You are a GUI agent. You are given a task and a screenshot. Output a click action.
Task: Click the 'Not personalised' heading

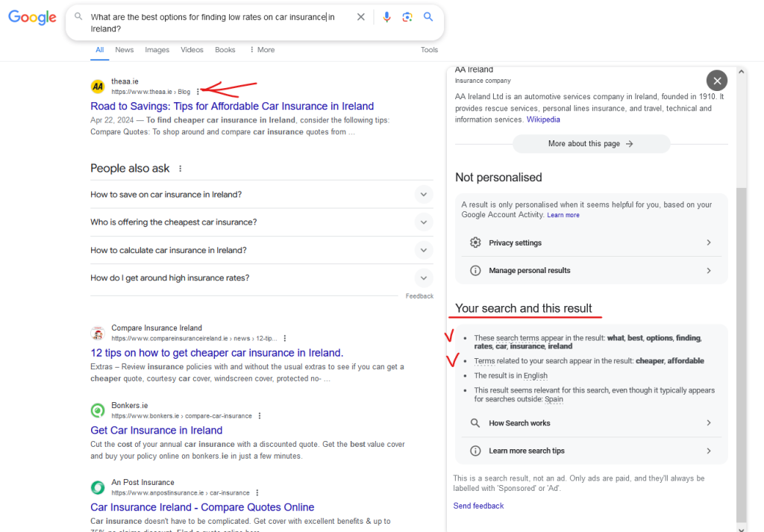[498, 178]
